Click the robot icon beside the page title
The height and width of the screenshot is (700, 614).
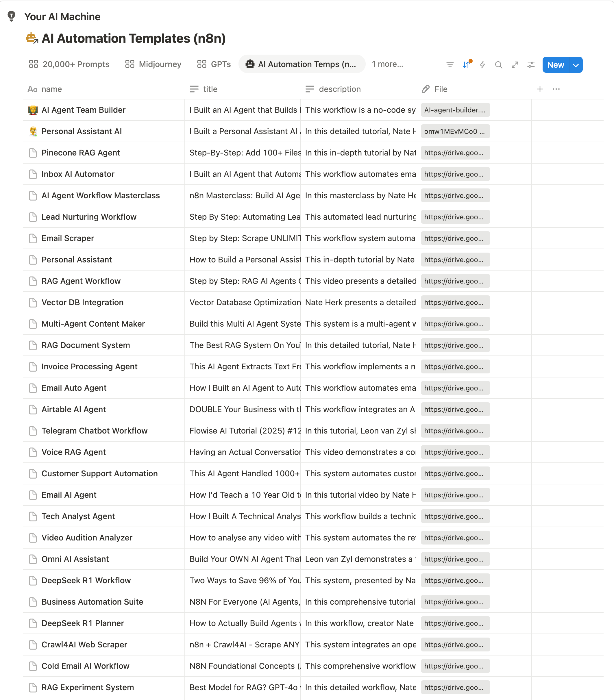[x=32, y=38]
